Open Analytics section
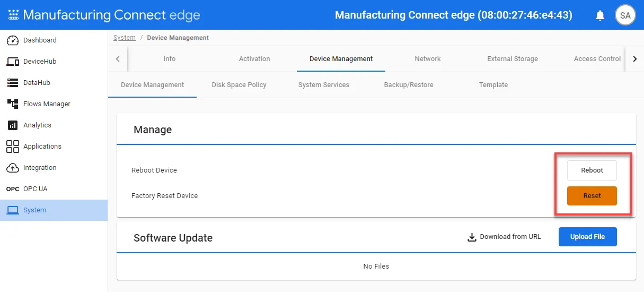This screenshot has height=292, width=644. point(54,125)
